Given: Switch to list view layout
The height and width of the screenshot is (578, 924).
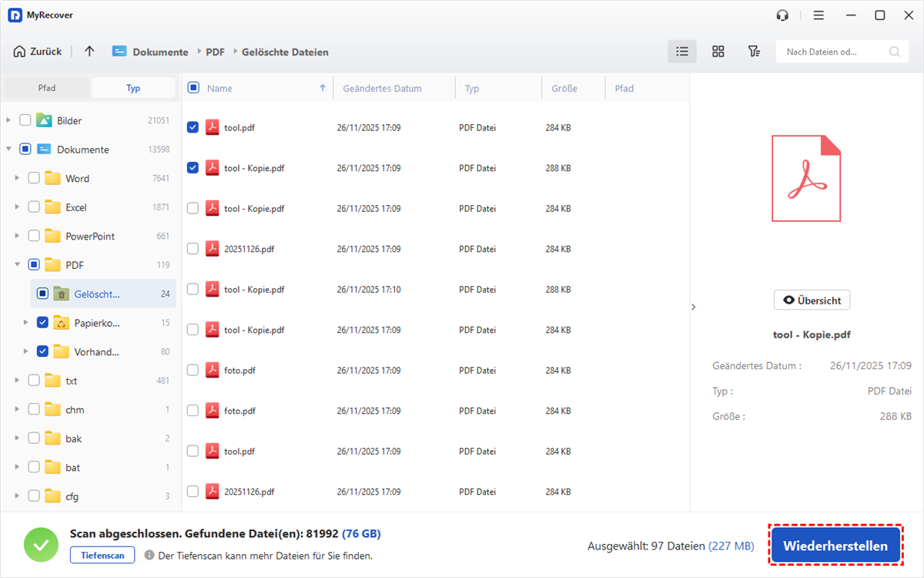Looking at the screenshot, I should (681, 52).
